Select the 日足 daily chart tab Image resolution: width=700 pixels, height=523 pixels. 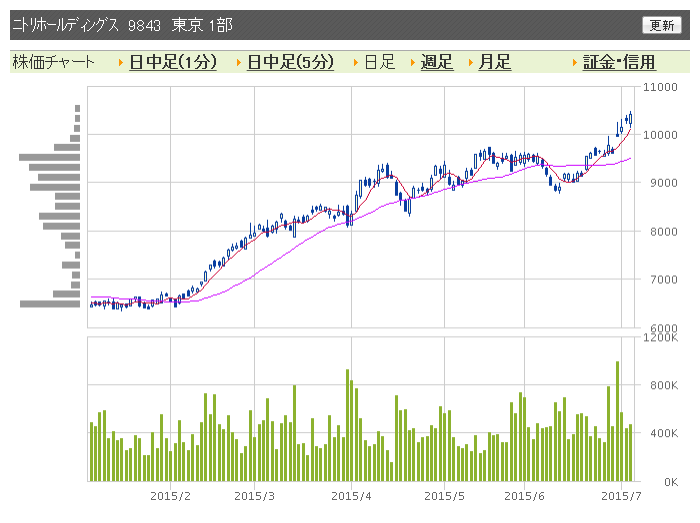point(379,62)
